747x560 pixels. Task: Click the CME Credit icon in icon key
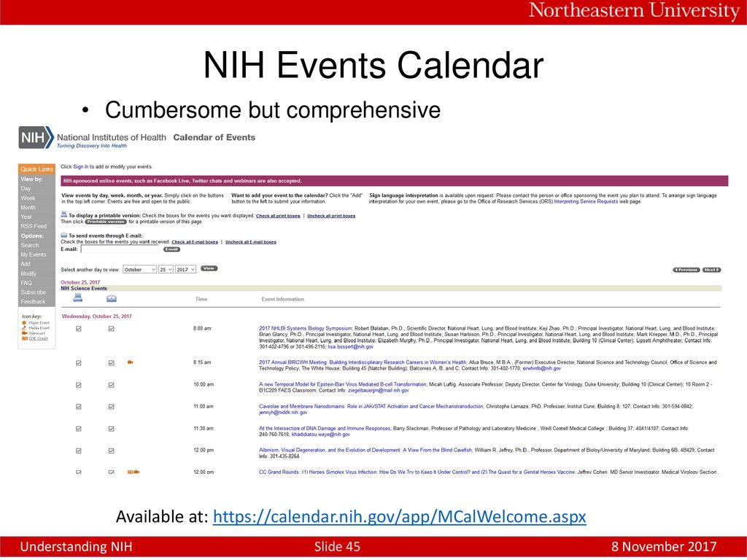24,338
